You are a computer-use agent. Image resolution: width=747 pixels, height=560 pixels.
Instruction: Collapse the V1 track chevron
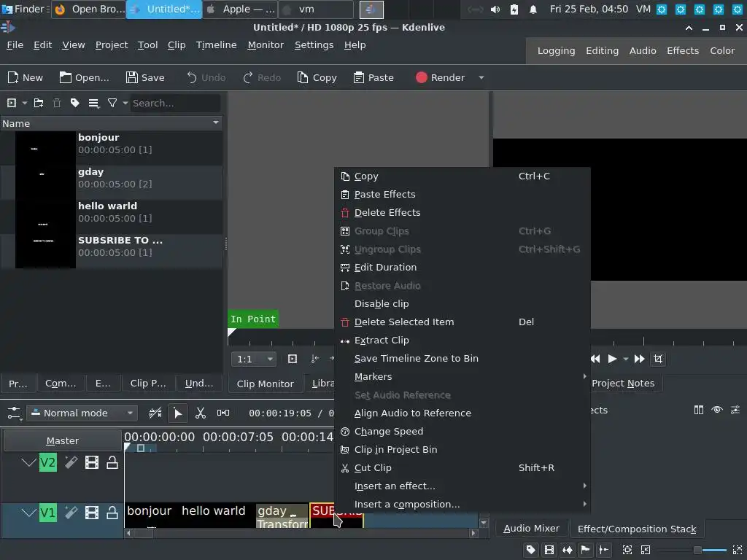[x=29, y=513]
